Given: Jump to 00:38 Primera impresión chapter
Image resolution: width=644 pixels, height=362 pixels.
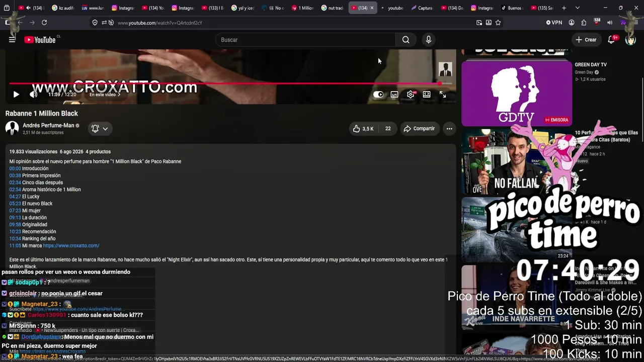Looking at the screenshot, I should 15,175.
